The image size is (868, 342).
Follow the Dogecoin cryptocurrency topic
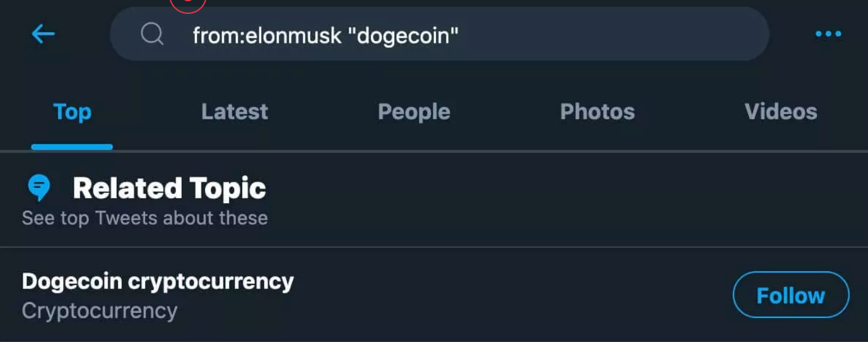[x=791, y=295]
